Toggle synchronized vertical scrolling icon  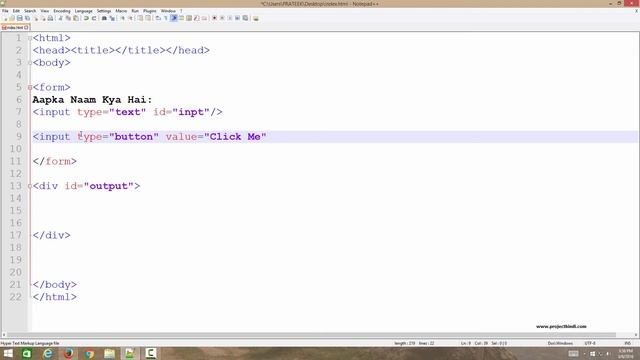[140, 18]
